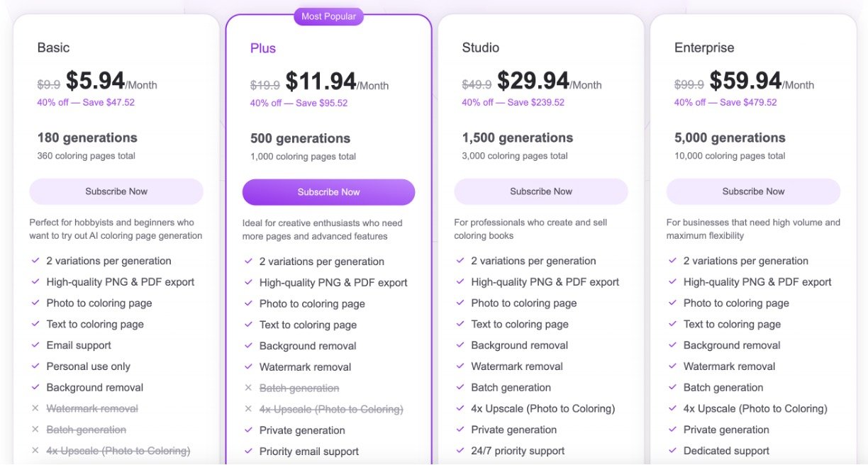Viewport: 868px width, 465px height.
Task: Click the checkmark beside Priority email support
Action: coord(248,452)
